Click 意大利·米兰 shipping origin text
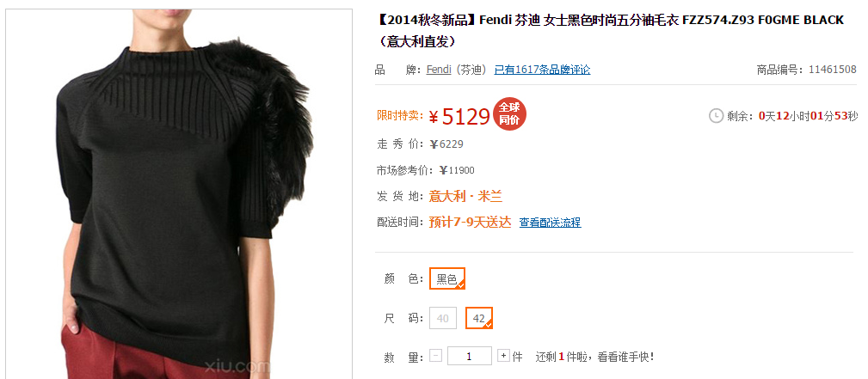868x379 pixels. coord(465,197)
